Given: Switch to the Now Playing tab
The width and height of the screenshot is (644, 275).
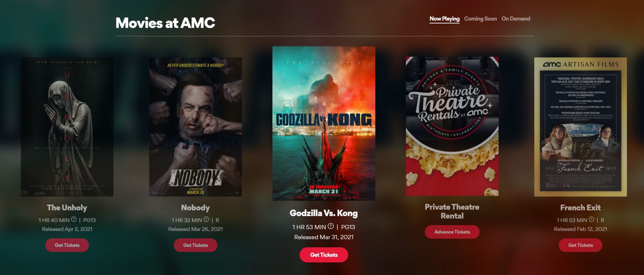Looking at the screenshot, I should coord(445,19).
